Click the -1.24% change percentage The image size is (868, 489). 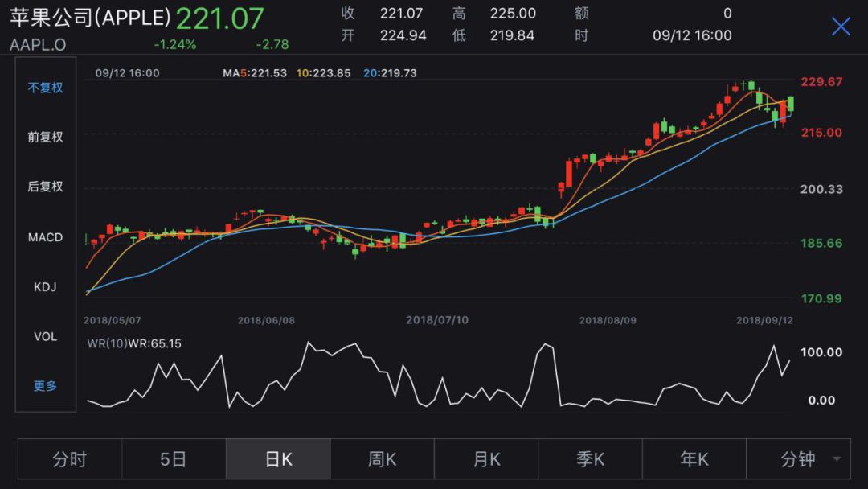175,44
